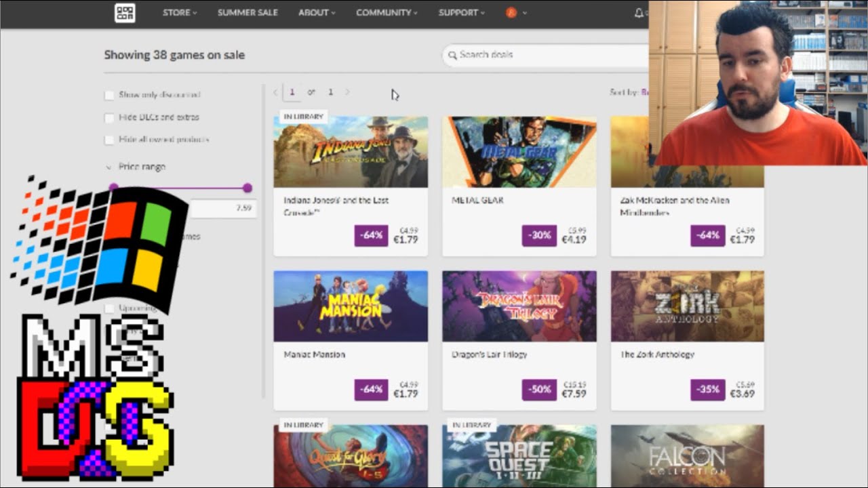Viewport: 868px width, 488px height.
Task: Expand the Support menu
Action: (x=461, y=13)
